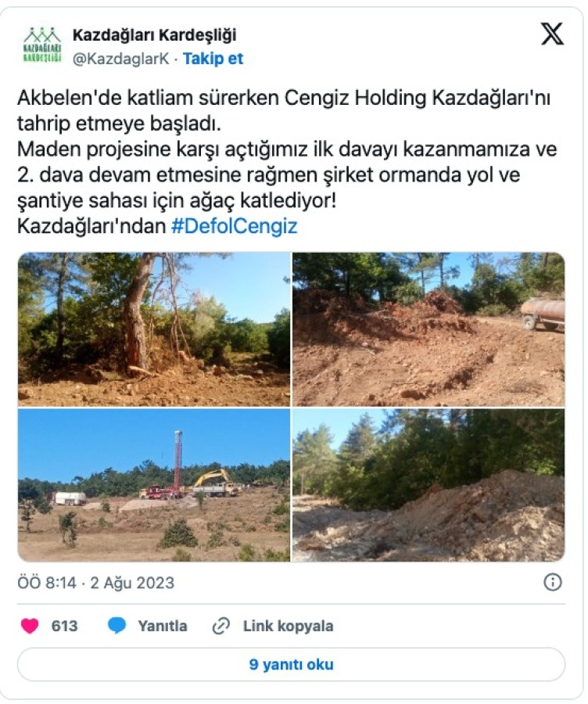Screen dimensions: 588x704
Task: Click the Yanıtla reply label
Action: click(163, 626)
